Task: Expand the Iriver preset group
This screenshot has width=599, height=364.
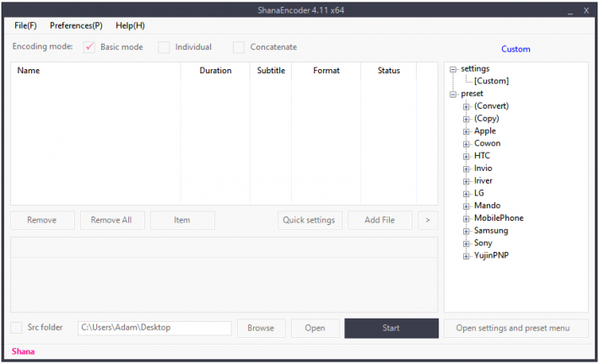Action: coord(466,181)
